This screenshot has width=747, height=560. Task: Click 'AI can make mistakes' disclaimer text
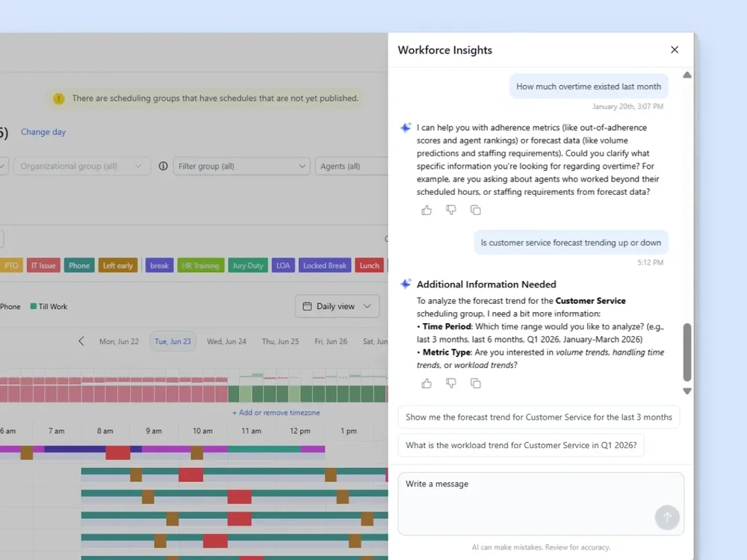(541, 547)
